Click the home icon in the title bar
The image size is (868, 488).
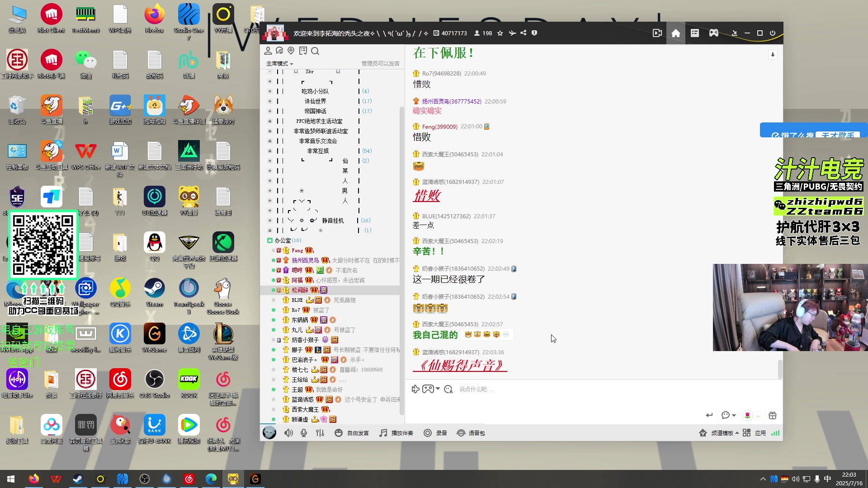[676, 33]
